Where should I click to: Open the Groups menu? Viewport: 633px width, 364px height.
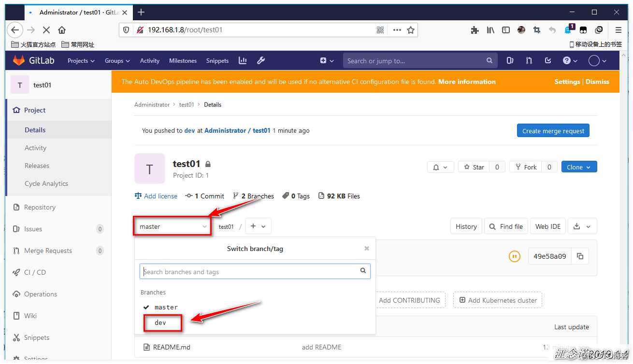[117, 61]
